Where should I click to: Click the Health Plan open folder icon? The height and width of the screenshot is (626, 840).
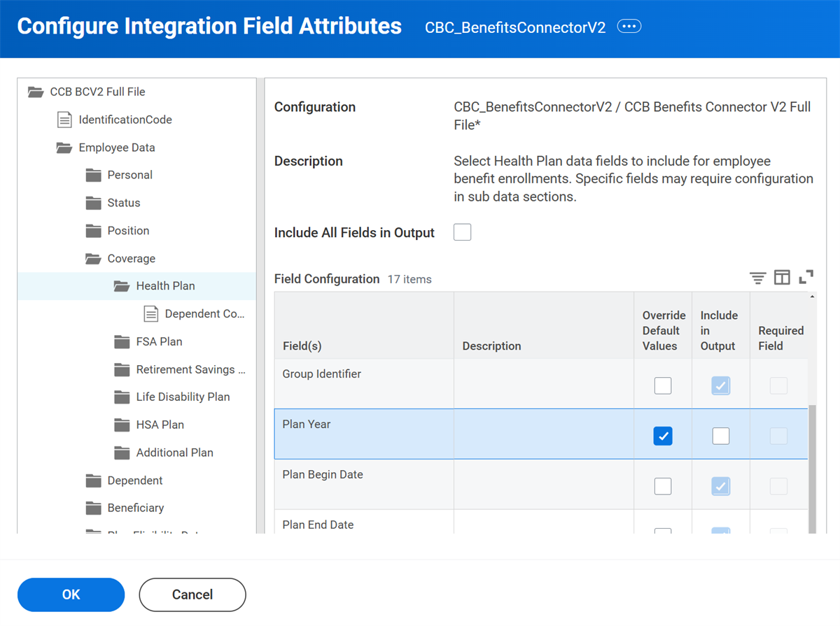click(122, 286)
